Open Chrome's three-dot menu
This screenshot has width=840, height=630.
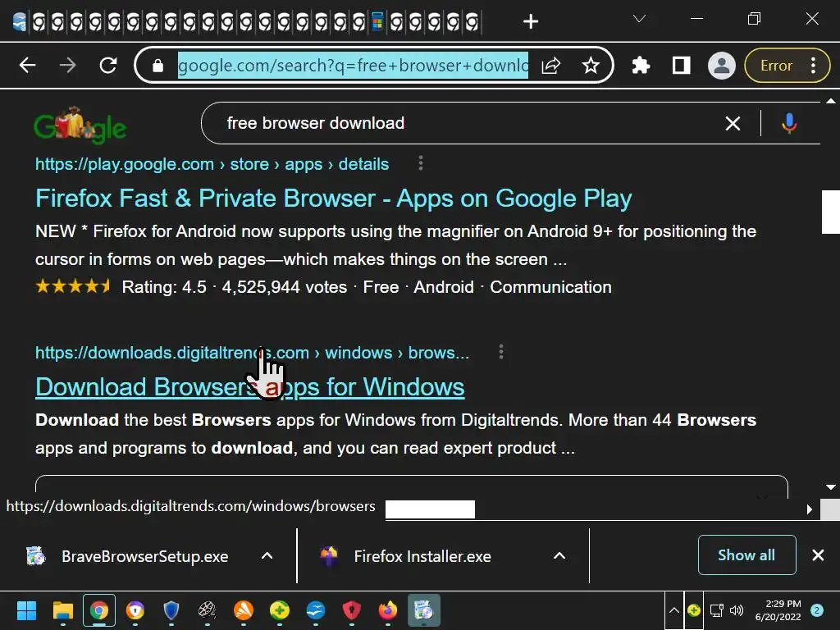click(813, 66)
